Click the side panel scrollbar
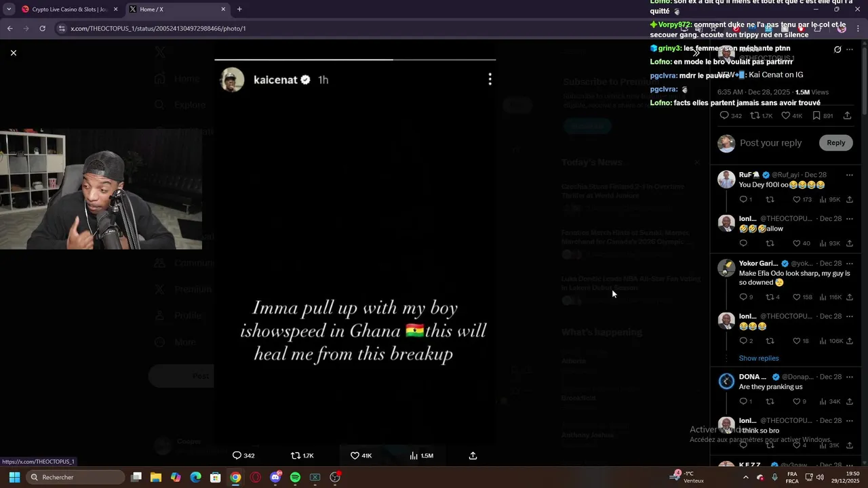The image size is (868, 488). [865, 81]
